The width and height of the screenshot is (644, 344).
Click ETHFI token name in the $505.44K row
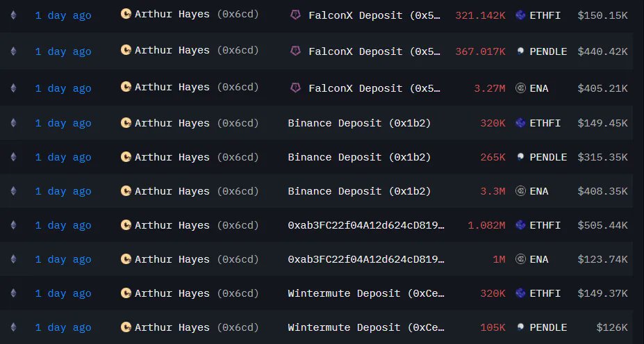[545, 225]
